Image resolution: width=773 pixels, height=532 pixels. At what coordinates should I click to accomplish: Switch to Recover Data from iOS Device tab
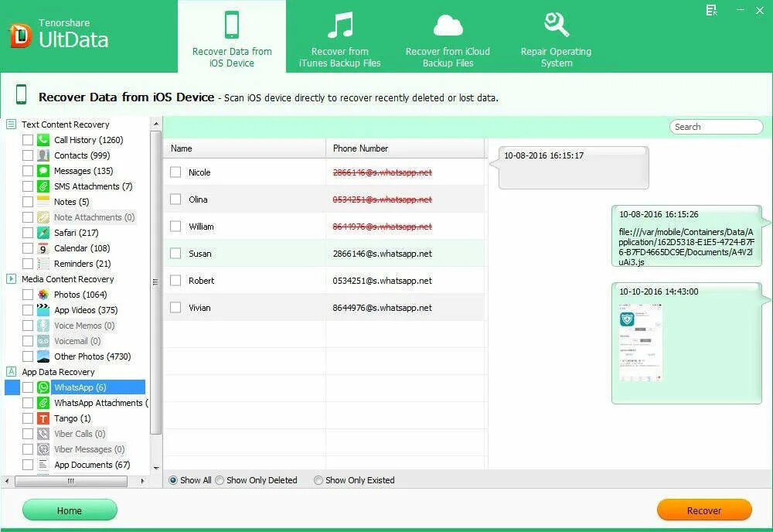click(x=232, y=37)
